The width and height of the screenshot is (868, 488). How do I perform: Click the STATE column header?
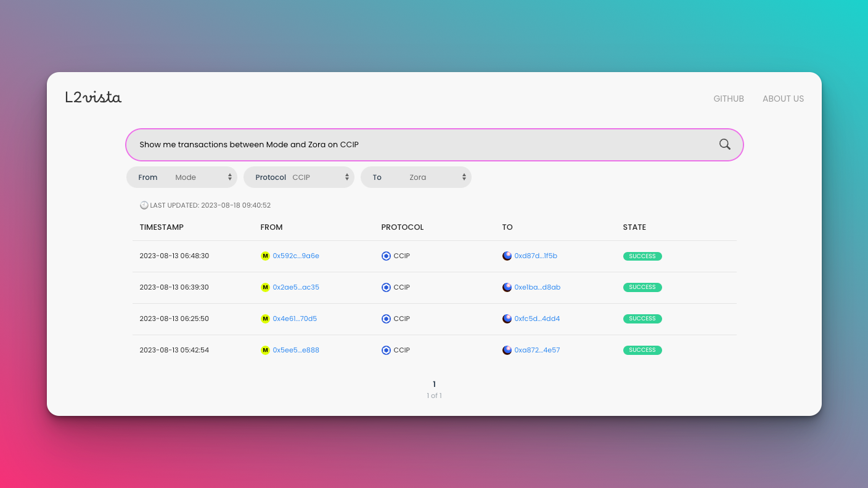click(x=634, y=227)
